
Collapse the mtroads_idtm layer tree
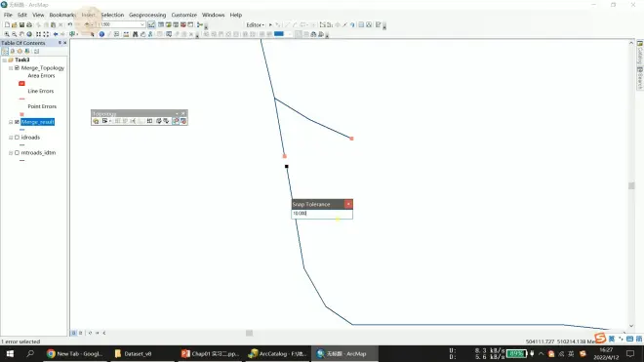coord(11,152)
